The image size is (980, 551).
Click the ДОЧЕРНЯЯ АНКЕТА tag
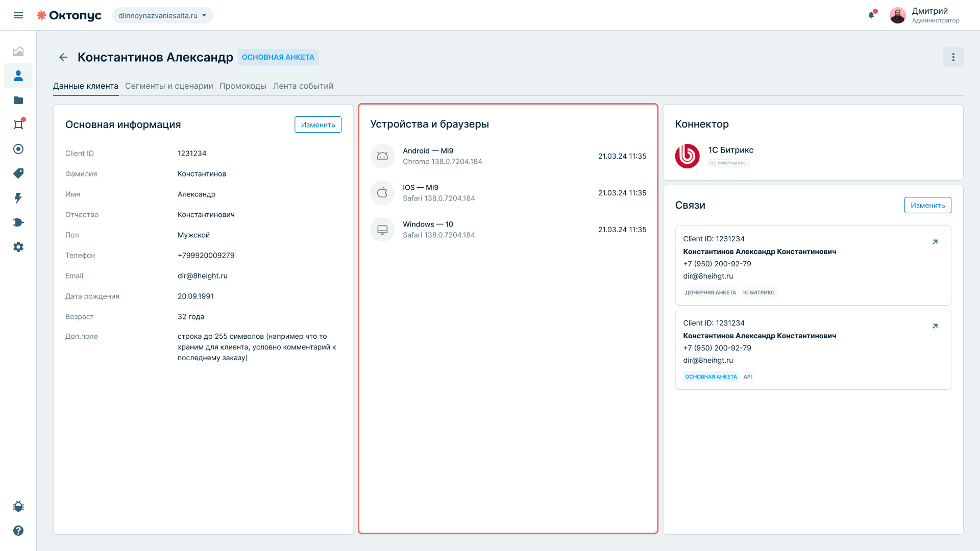(710, 293)
